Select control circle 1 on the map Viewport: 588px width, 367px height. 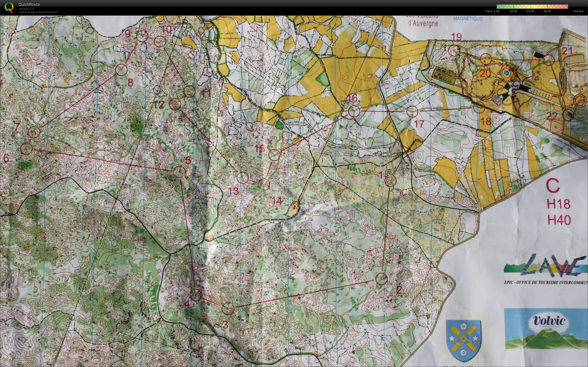click(390, 180)
